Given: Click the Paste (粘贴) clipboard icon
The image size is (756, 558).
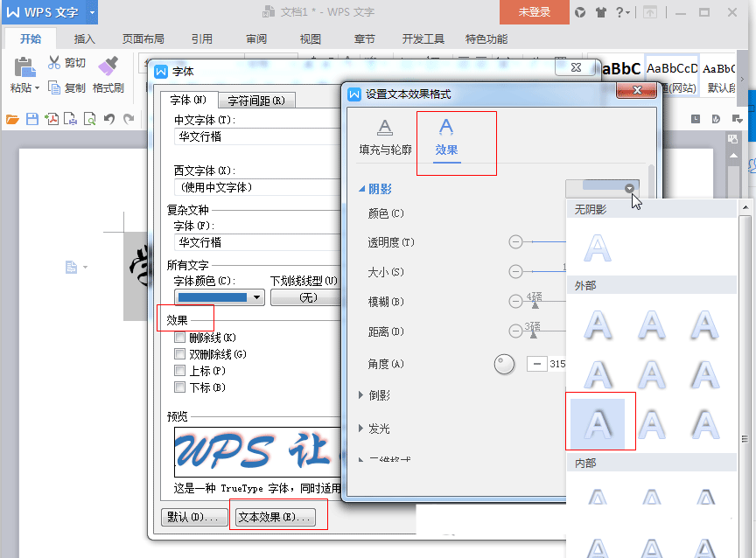Looking at the screenshot, I should tap(24, 68).
